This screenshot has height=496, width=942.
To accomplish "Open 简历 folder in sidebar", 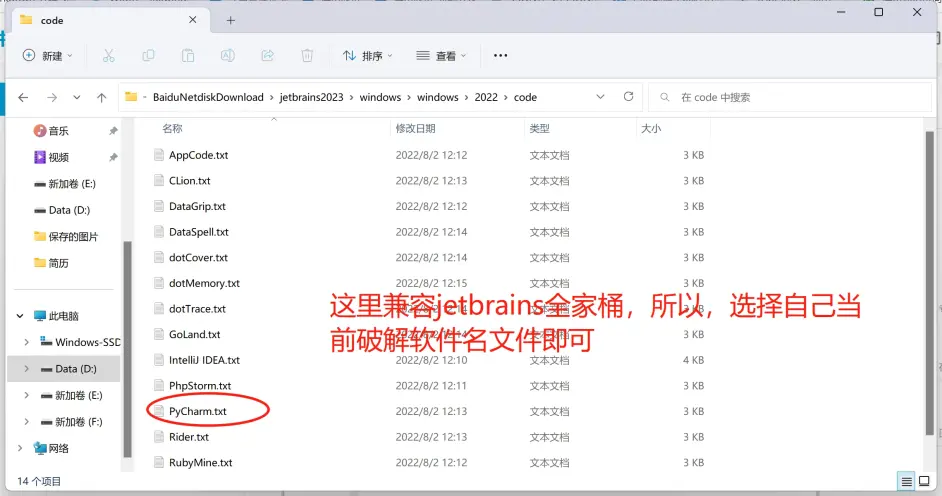I will [x=52, y=263].
